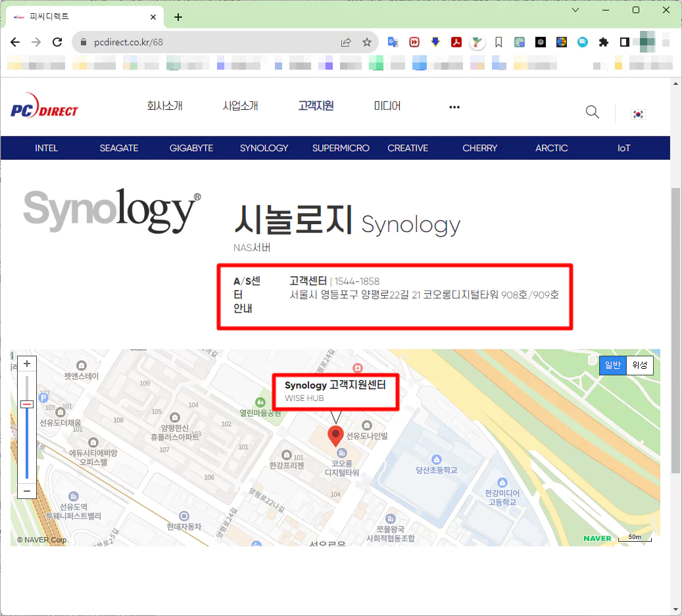Open a new browser tab
682x616 pixels.
coord(178,17)
